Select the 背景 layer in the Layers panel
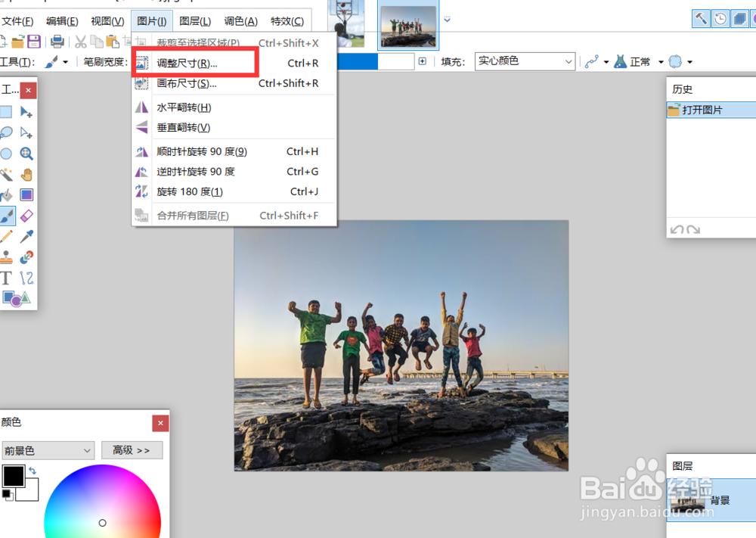The width and height of the screenshot is (756, 538). pyautogui.click(x=711, y=500)
